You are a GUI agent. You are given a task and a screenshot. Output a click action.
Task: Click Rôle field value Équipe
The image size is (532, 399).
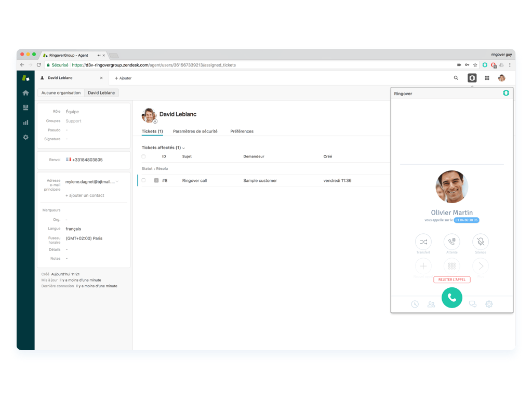(x=72, y=112)
